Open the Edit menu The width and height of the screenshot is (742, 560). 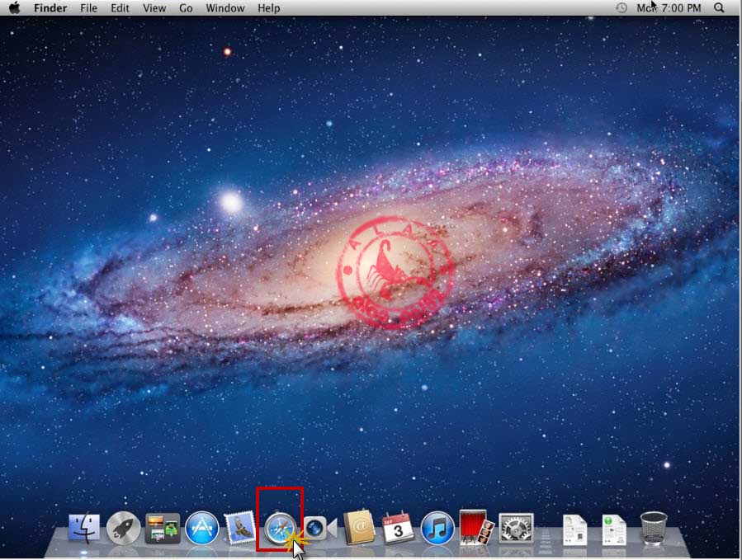(120, 8)
